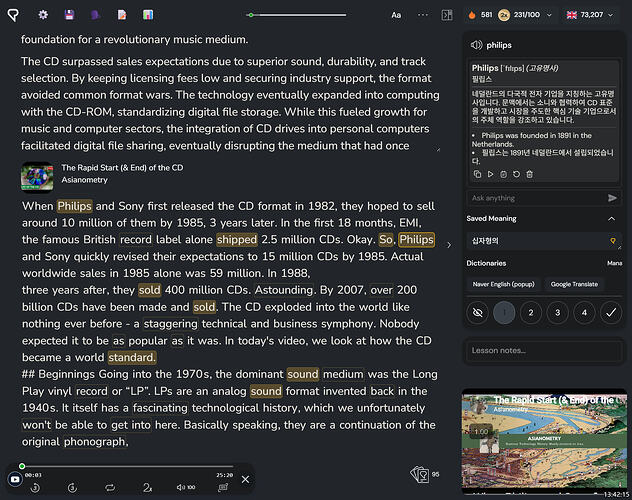Click the highlighted word So in the transcript
Viewport: 632px width, 500px height.
point(386,240)
